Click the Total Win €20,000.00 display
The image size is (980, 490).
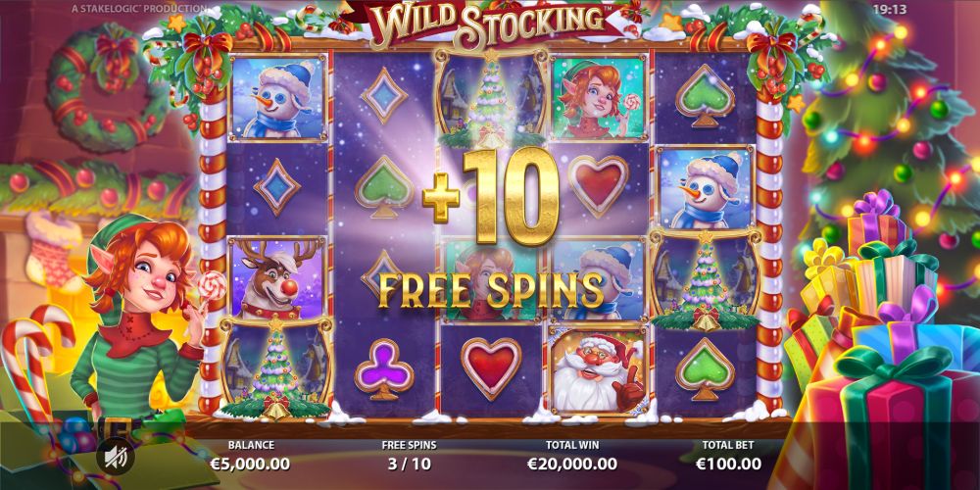[572, 456]
